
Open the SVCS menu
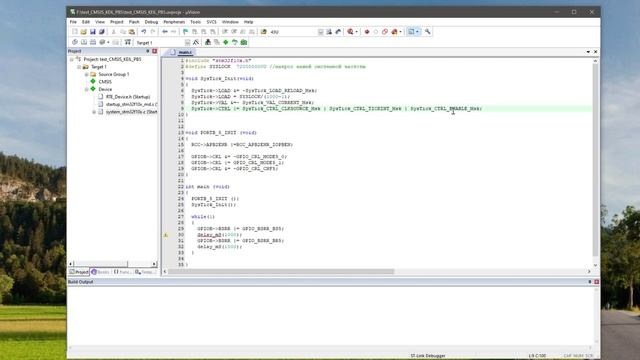pyautogui.click(x=211, y=22)
